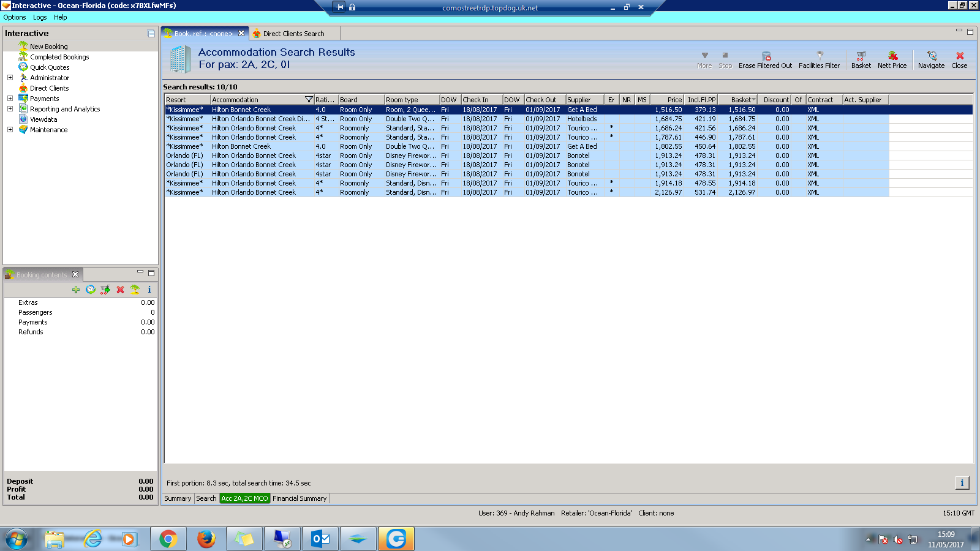Switch to the Direct Clients Search tab
The width and height of the screenshot is (980, 551).
coord(294,34)
